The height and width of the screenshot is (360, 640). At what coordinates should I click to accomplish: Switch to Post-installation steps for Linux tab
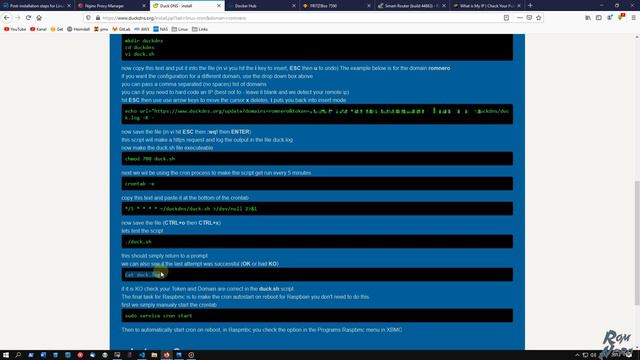37,6
